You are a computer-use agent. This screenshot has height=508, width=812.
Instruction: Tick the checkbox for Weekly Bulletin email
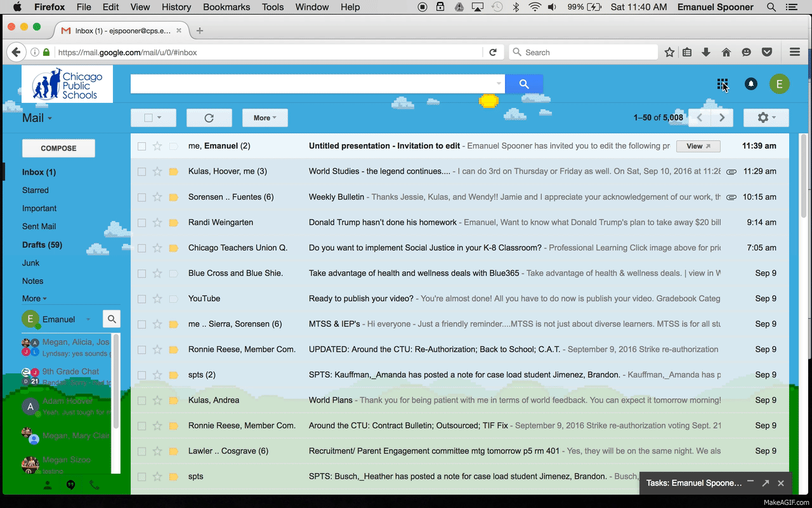click(141, 197)
